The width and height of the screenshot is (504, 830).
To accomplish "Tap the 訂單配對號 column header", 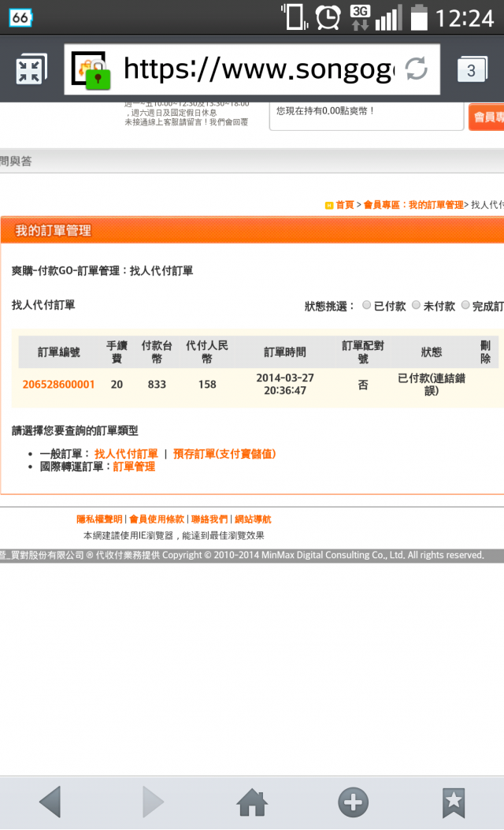I will (x=363, y=352).
